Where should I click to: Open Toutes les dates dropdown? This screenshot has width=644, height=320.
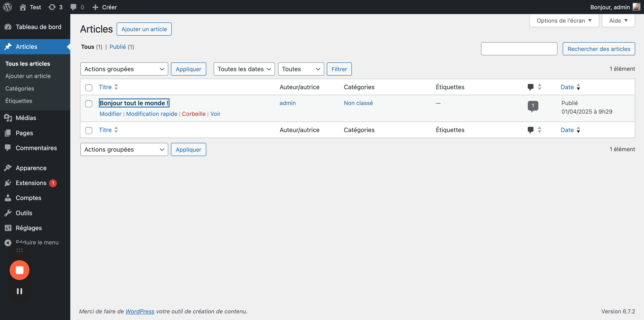click(x=244, y=69)
